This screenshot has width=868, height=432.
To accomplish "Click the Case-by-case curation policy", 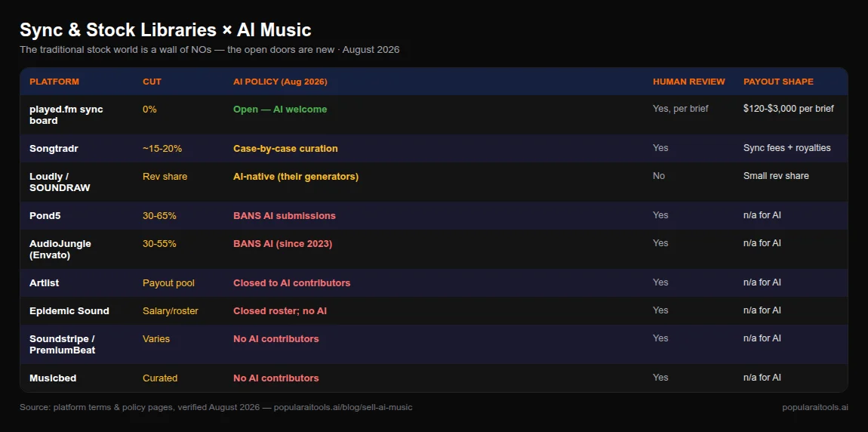I will point(285,149).
